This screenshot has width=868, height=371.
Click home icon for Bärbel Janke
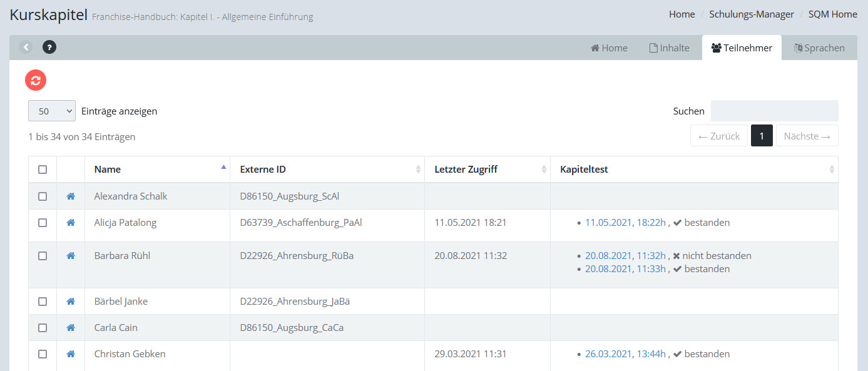[71, 302]
